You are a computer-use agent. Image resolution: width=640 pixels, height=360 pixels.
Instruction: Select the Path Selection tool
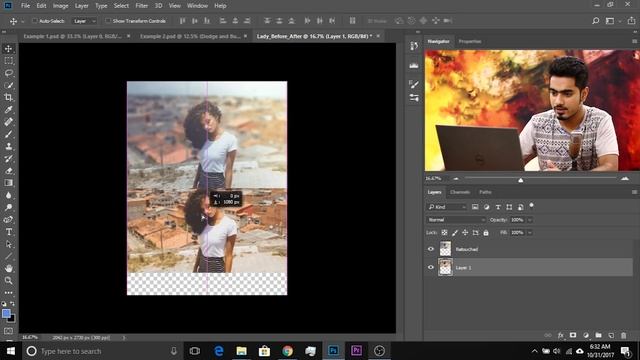9,244
